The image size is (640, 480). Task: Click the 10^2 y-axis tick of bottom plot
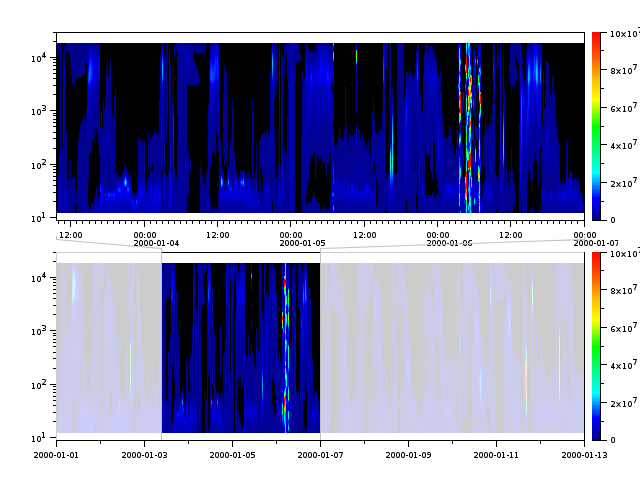pos(40,385)
